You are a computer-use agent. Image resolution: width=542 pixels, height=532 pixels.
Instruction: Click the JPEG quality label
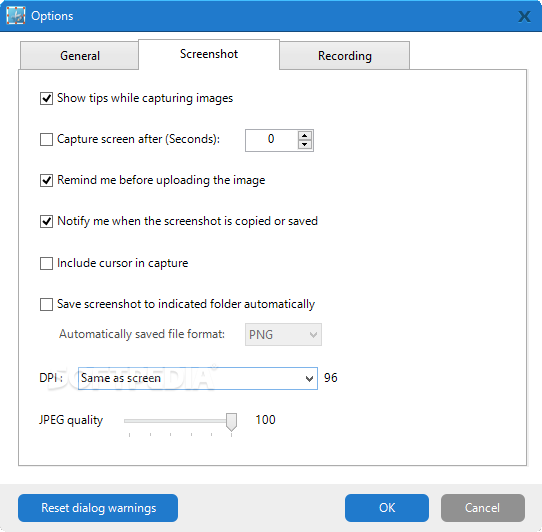click(x=71, y=420)
